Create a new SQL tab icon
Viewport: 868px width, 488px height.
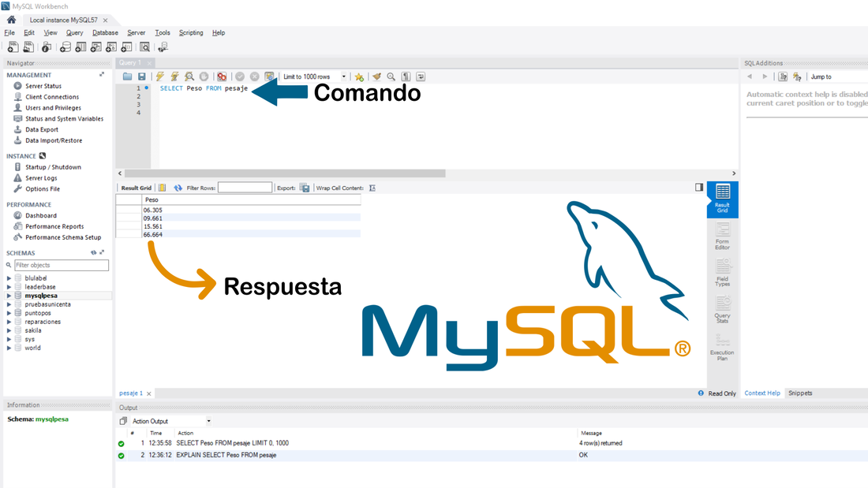click(13, 47)
